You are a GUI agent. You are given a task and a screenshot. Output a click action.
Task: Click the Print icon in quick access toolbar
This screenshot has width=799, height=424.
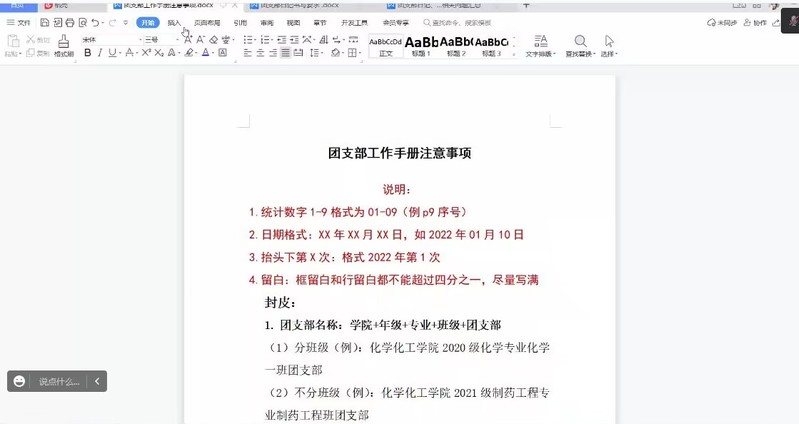(x=68, y=22)
